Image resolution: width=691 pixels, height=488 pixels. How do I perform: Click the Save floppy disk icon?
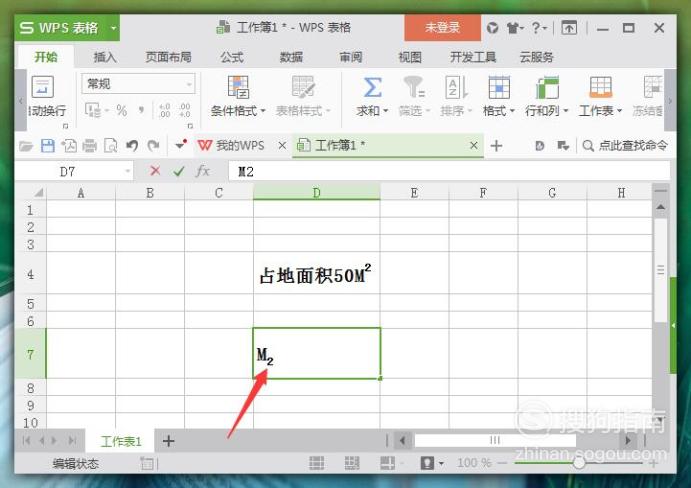[x=47, y=145]
